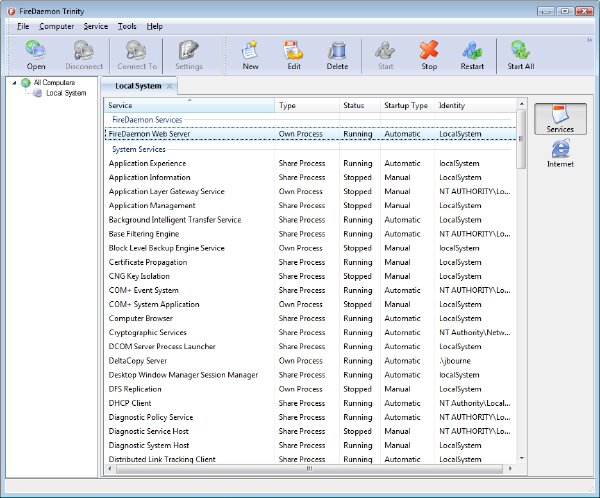
Task: Click the Delete service toolbar icon
Action: (337, 56)
